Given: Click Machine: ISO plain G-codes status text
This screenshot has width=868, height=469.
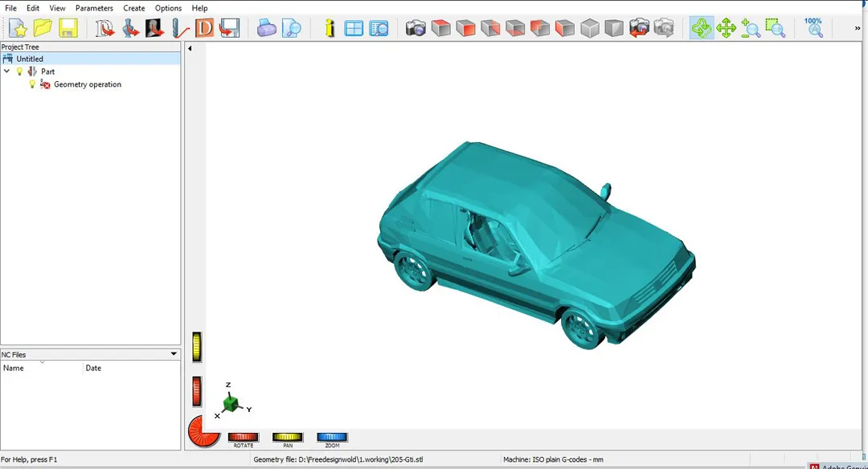Looking at the screenshot, I should point(553,459).
